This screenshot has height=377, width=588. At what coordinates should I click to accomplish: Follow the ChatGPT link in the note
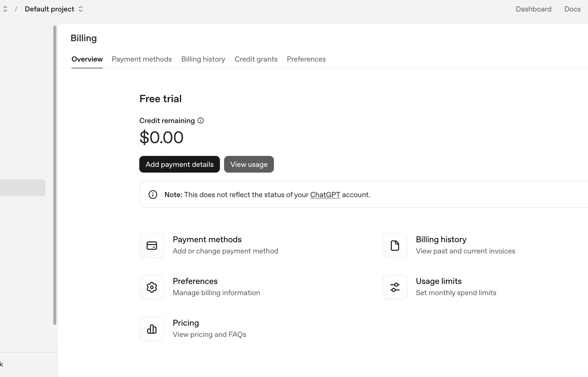click(325, 195)
